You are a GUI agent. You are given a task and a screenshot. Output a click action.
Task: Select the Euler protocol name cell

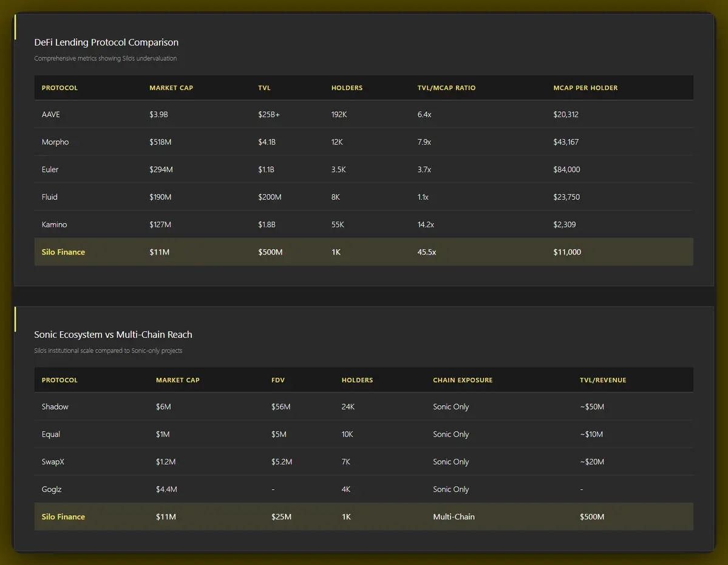(50, 169)
